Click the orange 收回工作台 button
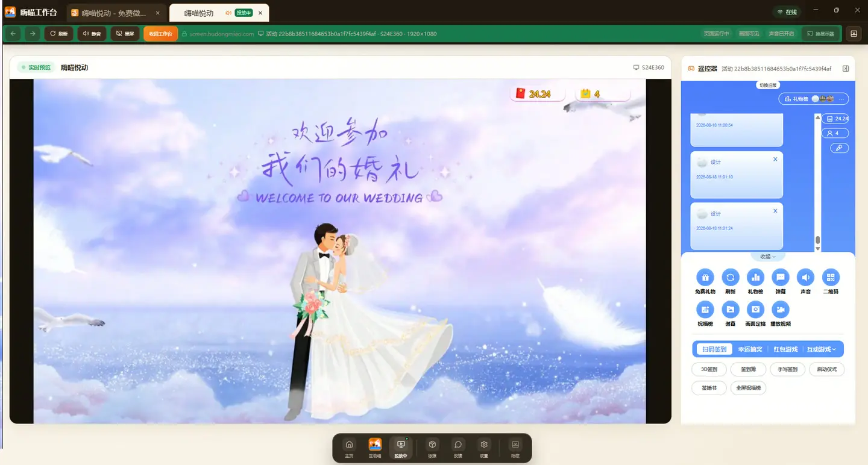Viewport: 868px width, 465px height. click(161, 34)
